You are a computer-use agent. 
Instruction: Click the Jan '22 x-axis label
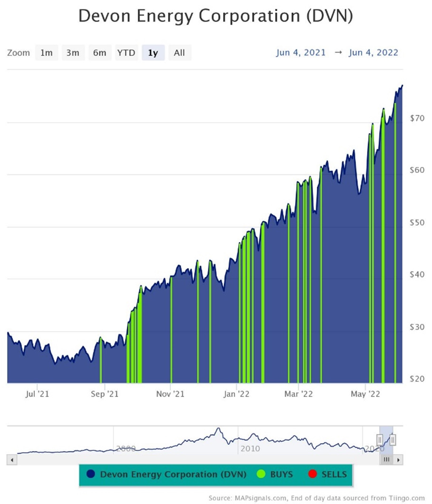coord(236,394)
